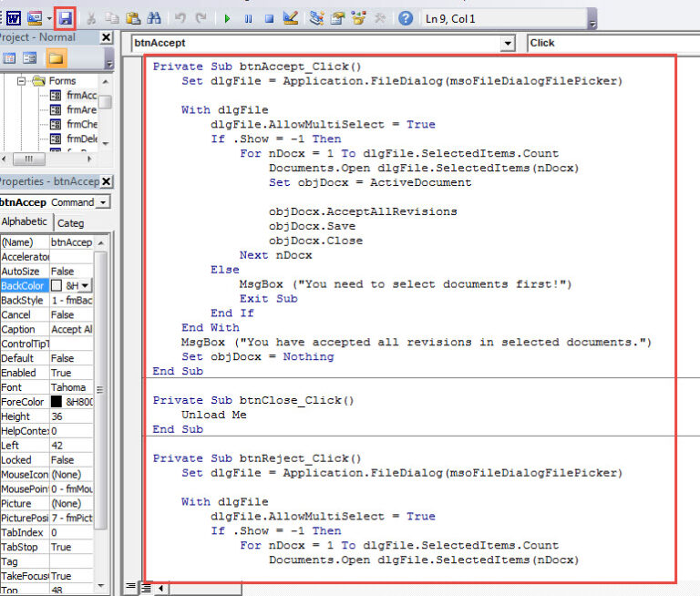Click the Unload Me code line

214,415
